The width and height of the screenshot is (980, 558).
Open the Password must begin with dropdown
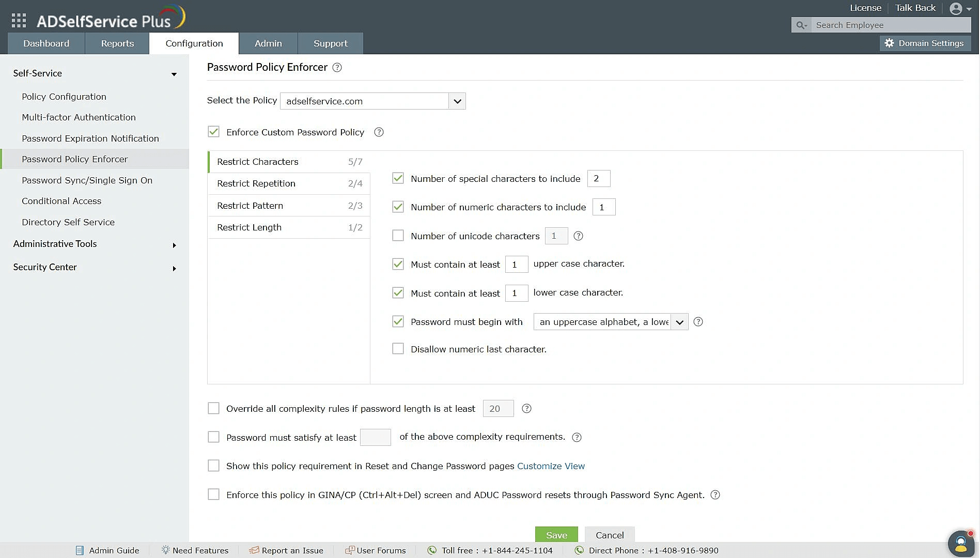pyautogui.click(x=679, y=321)
